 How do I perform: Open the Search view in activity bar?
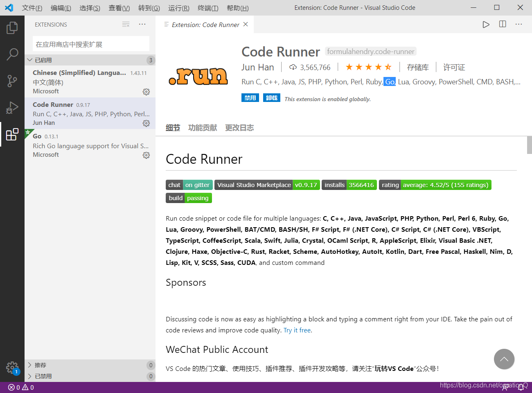pyautogui.click(x=12, y=54)
